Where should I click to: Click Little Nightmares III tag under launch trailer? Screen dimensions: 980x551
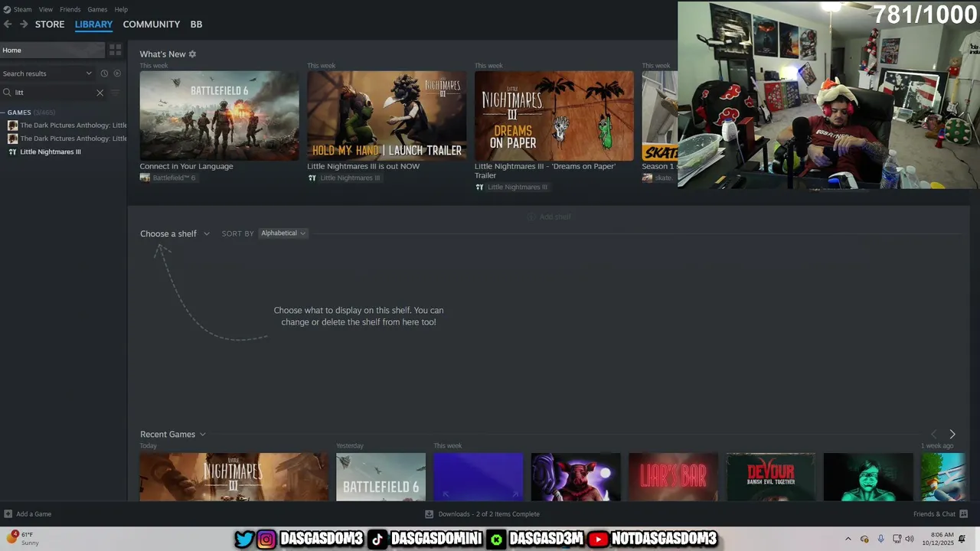pyautogui.click(x=344, y=178)
